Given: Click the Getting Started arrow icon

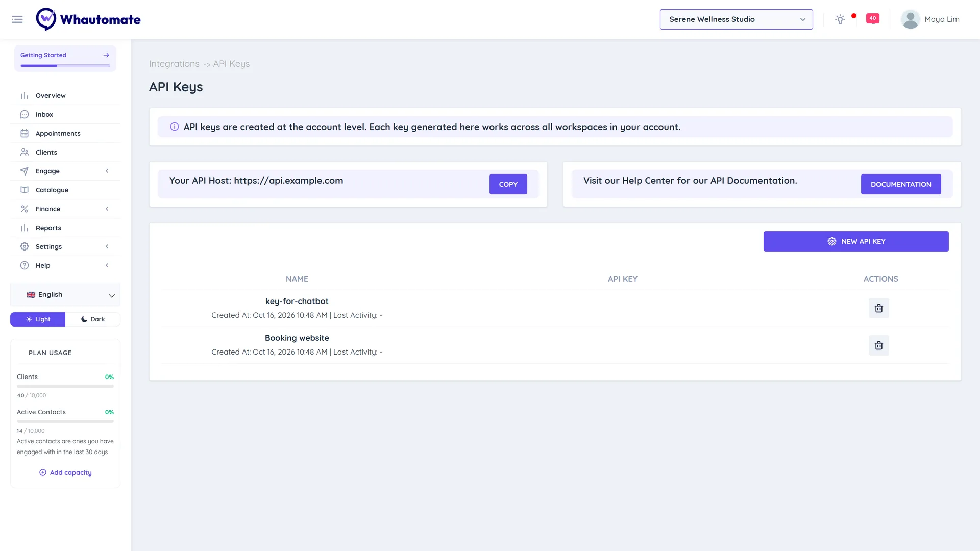Looking at the screenshot, I should coord(106,55).
